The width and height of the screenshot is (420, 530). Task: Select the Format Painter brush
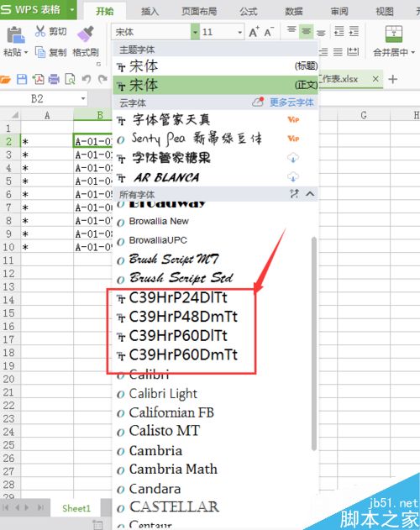[86, 34]
